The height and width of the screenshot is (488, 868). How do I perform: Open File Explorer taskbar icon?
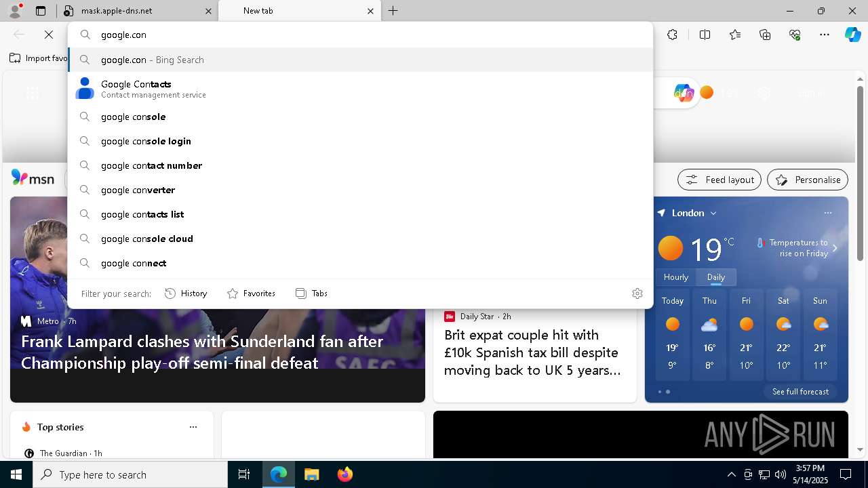311,474
